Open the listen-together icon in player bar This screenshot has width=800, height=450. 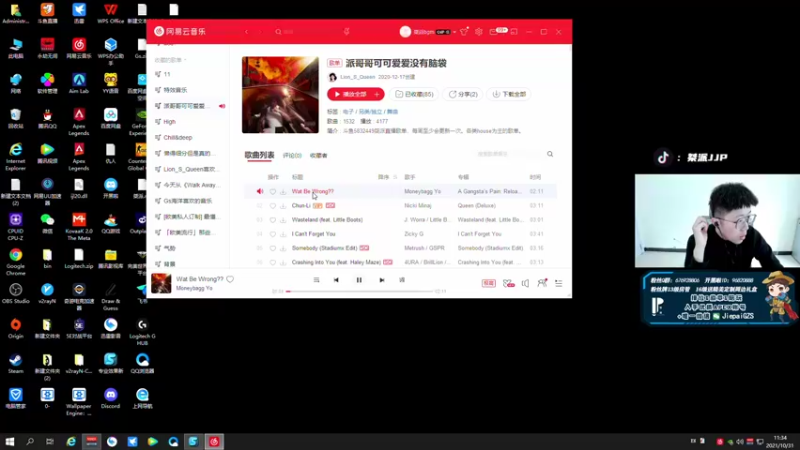(542, 283)
